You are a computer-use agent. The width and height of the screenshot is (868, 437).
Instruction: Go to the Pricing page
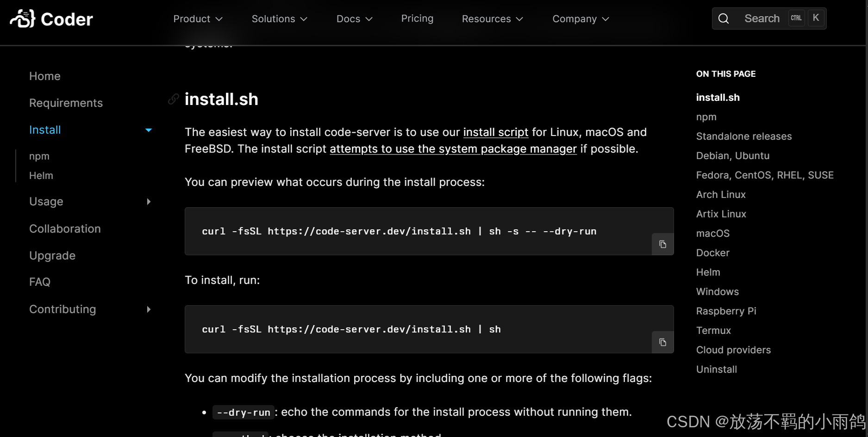point(417,18)
